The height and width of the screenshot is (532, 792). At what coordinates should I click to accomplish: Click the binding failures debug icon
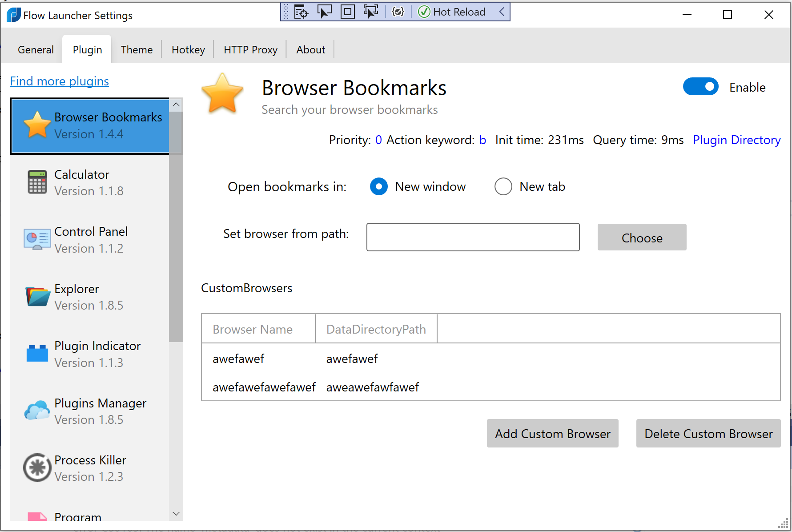398,12
